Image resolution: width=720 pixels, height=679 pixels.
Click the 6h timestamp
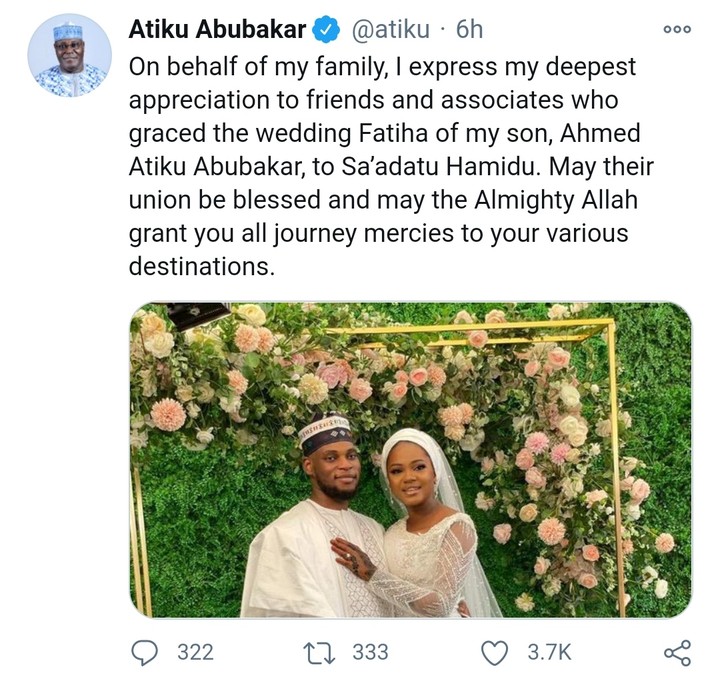(x=469, y=30)
